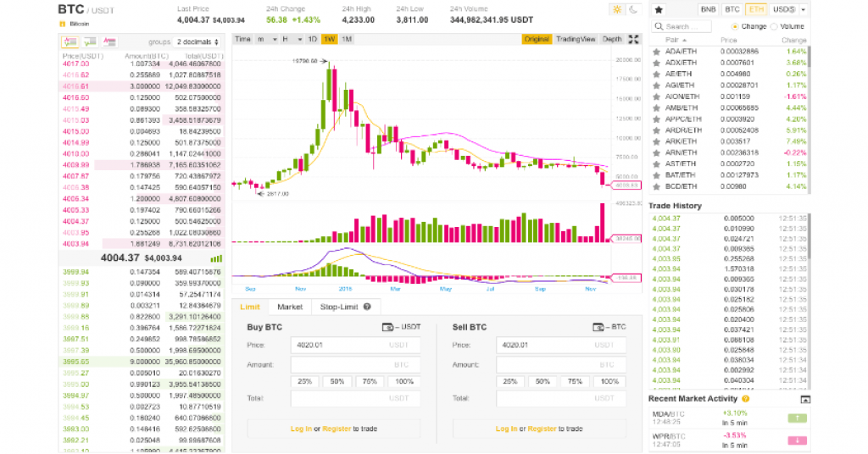Select the Volume radio button
Image resolution: width=868 pixels, height=454 pixels.
(x=773, y=27)
